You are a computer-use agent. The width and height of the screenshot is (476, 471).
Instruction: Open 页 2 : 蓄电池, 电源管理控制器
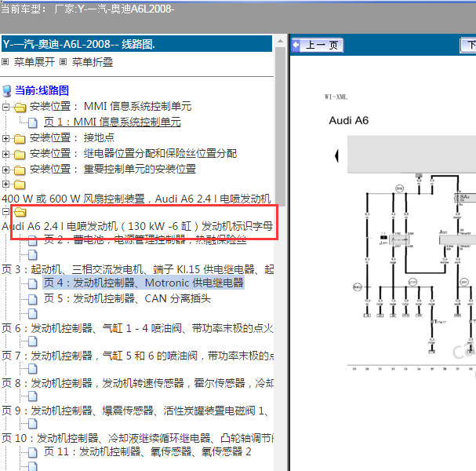pyautogui.click(x=145, y=239)
